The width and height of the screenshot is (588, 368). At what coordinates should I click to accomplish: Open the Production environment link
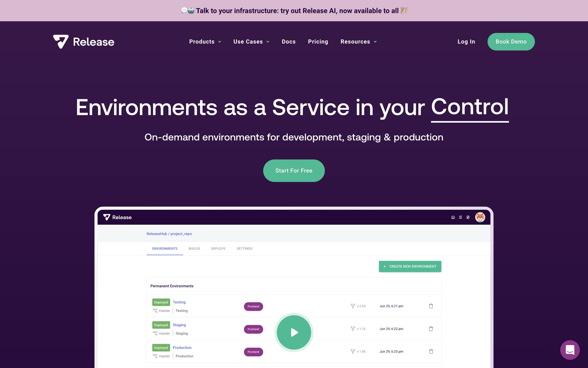pos(182,347)
